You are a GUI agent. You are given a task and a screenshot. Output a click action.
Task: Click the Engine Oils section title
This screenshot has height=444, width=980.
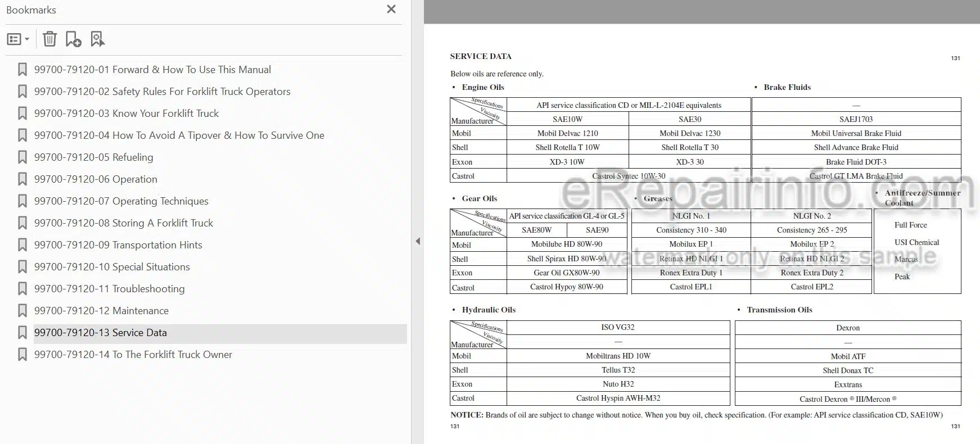coord(483,87)
